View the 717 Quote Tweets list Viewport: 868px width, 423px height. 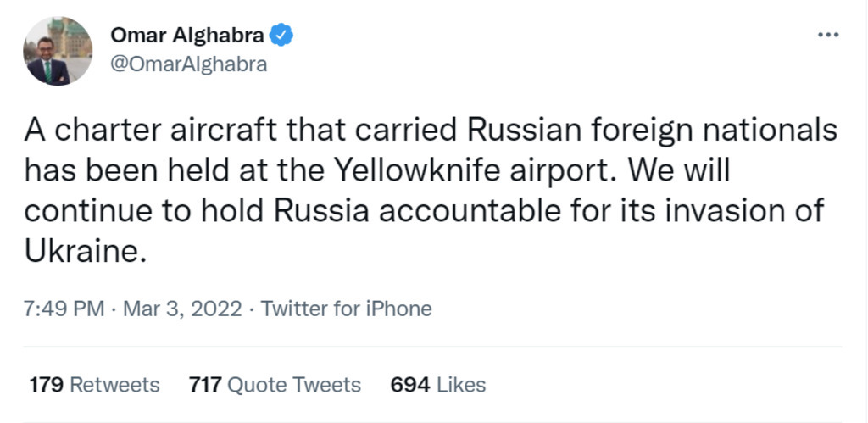tap(275, 385)
